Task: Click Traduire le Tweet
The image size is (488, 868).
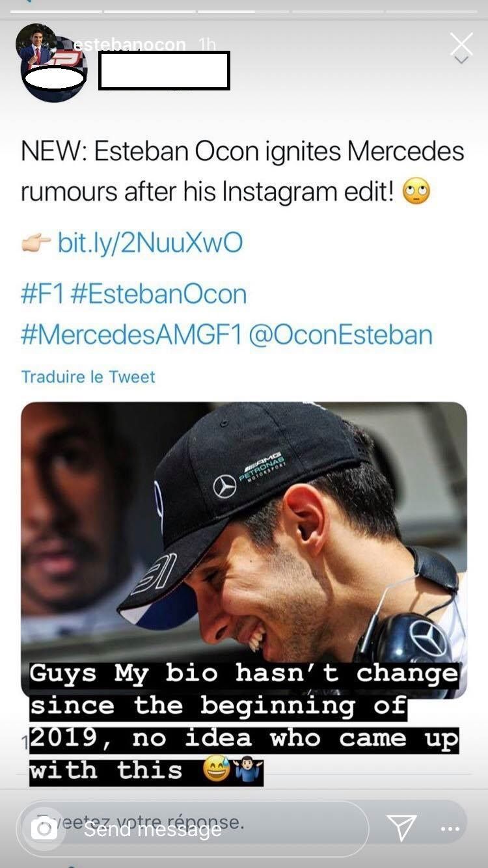Action: 88,377
